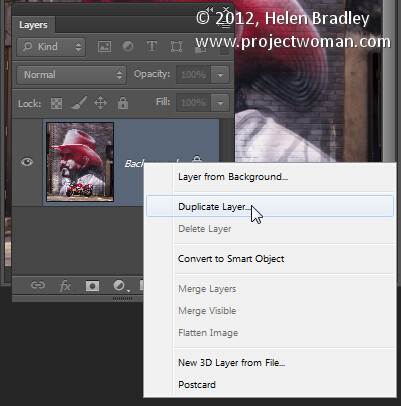
Task: Toggle lock transparent pixels
Action: click(x=56, y=103)
